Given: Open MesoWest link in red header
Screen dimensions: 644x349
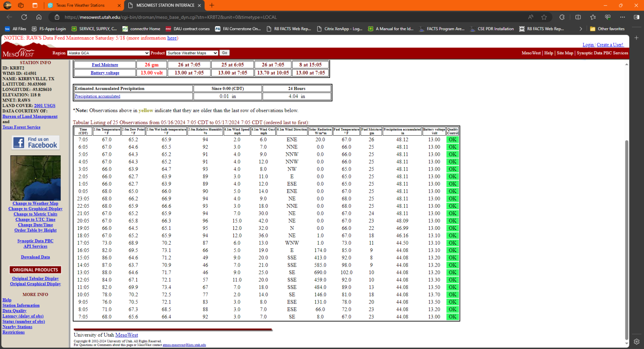Looking at the screenshot, I should (531, 53).
